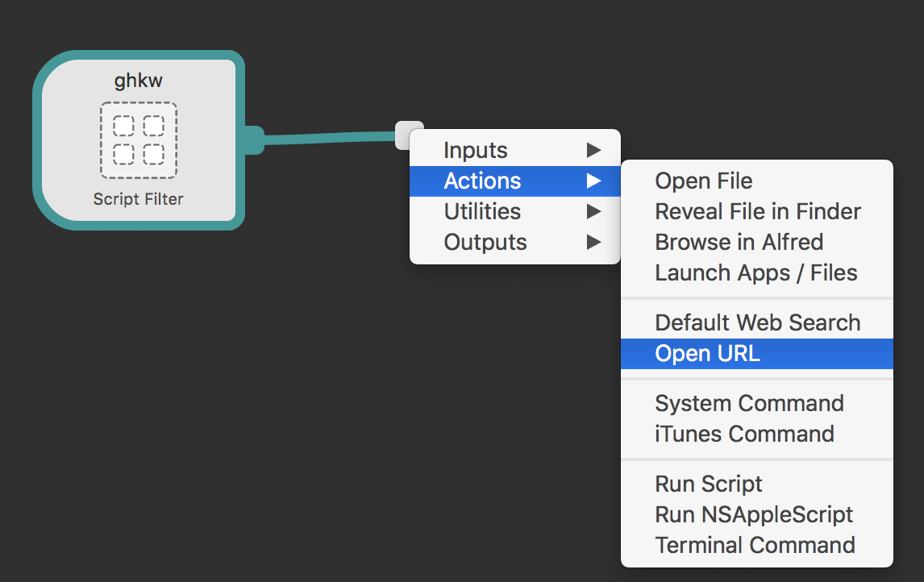The image size is (924, 582).
Task: Select the Terminal Command action
Action: [x=756, y=545]
